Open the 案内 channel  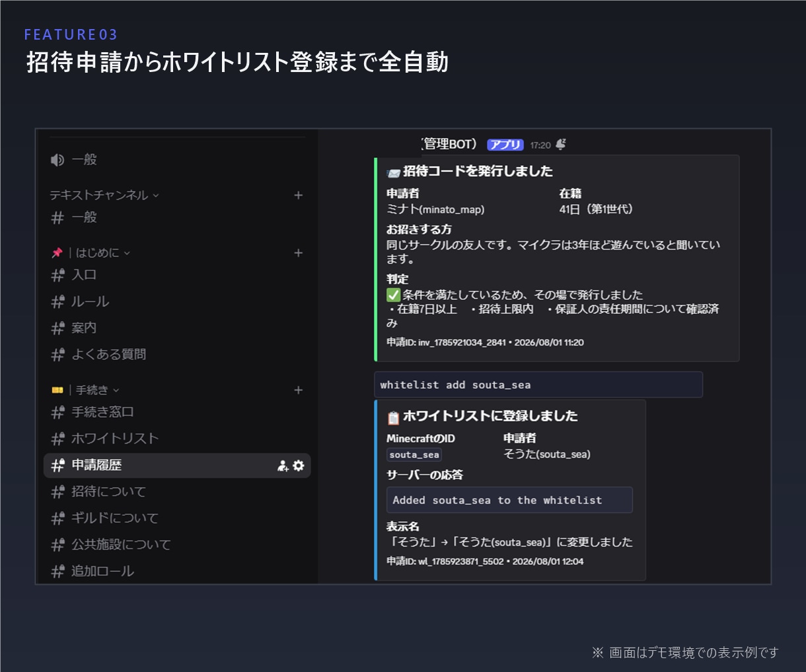[177, 328]
